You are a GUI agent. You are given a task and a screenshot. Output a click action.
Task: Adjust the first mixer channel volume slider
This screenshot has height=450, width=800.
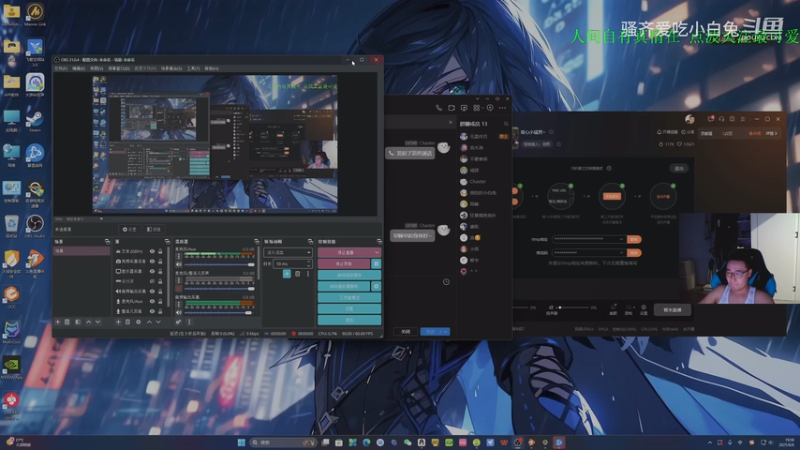219,264
